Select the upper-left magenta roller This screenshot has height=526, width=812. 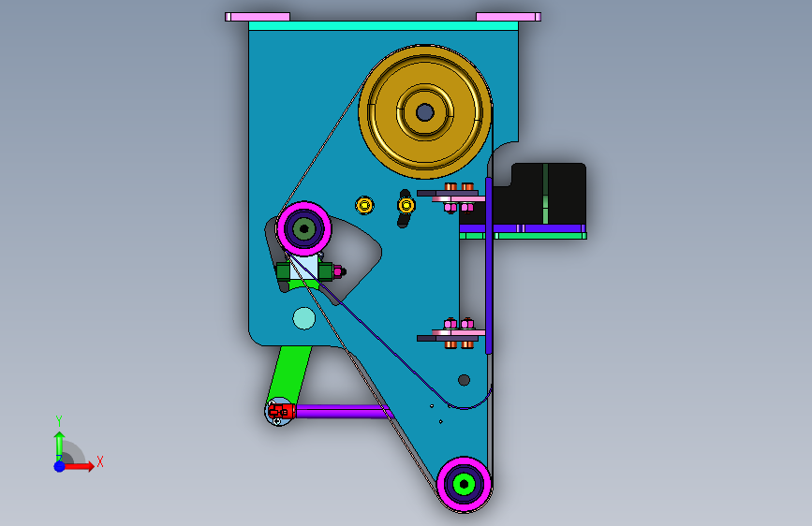click(x=304, y=228)
